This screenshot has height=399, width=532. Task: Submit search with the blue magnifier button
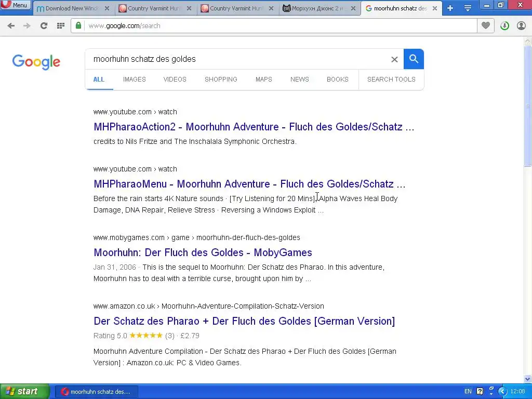tap(414, 59)
